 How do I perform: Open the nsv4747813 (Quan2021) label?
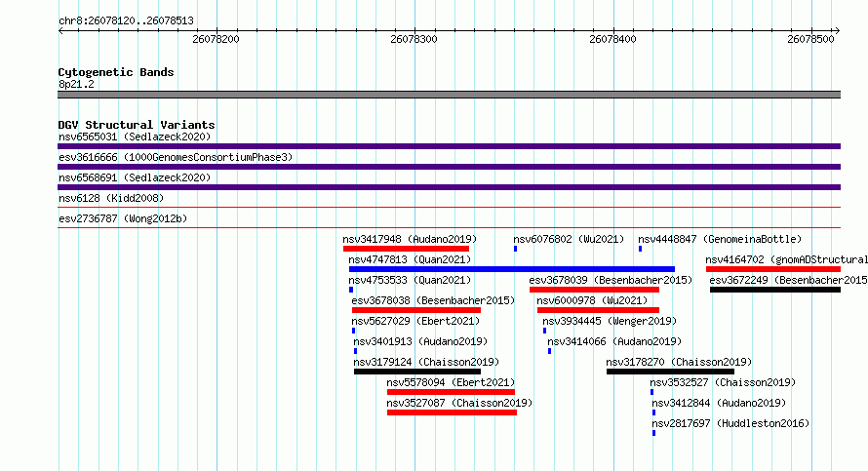410,259
